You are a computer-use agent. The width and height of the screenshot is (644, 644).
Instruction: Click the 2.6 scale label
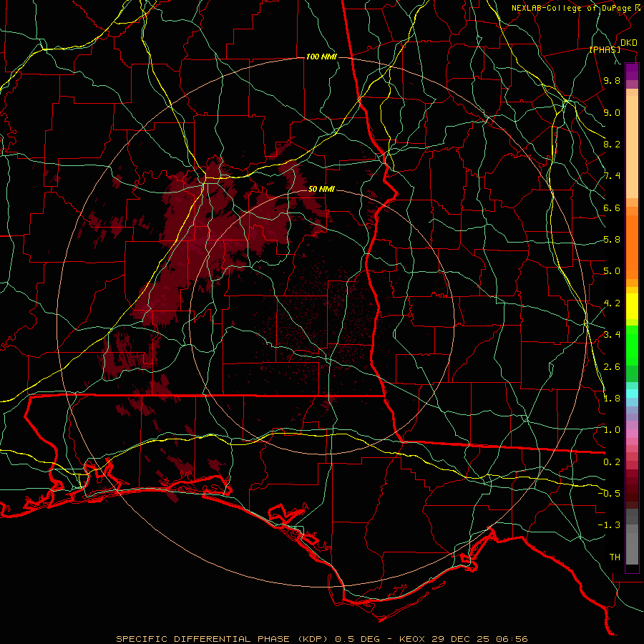pos(612,367)
